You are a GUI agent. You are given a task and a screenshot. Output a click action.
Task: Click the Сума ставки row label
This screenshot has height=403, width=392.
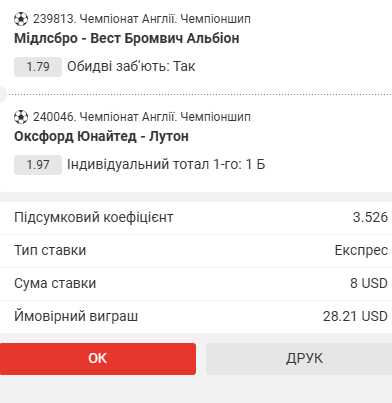(55, 283)
